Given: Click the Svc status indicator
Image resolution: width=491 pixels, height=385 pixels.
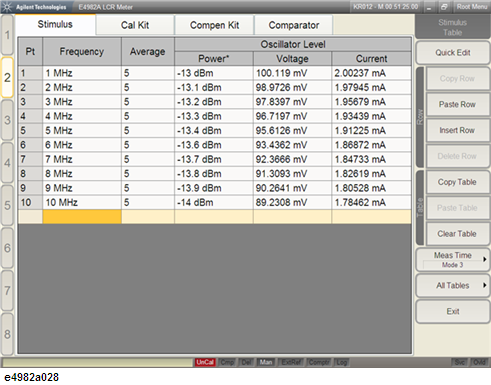Looking at the screenshot, I should (x=460, y=362).
